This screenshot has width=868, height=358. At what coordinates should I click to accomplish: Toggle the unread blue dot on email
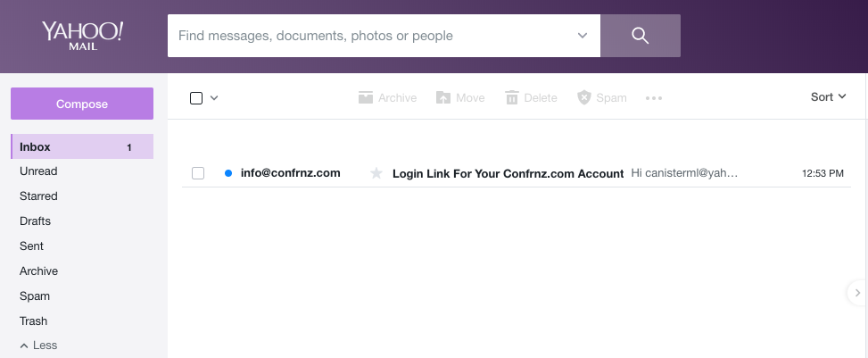tap(228, 173)
